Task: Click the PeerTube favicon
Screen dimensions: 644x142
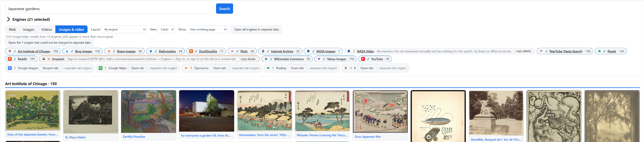Action: [541, 51]
